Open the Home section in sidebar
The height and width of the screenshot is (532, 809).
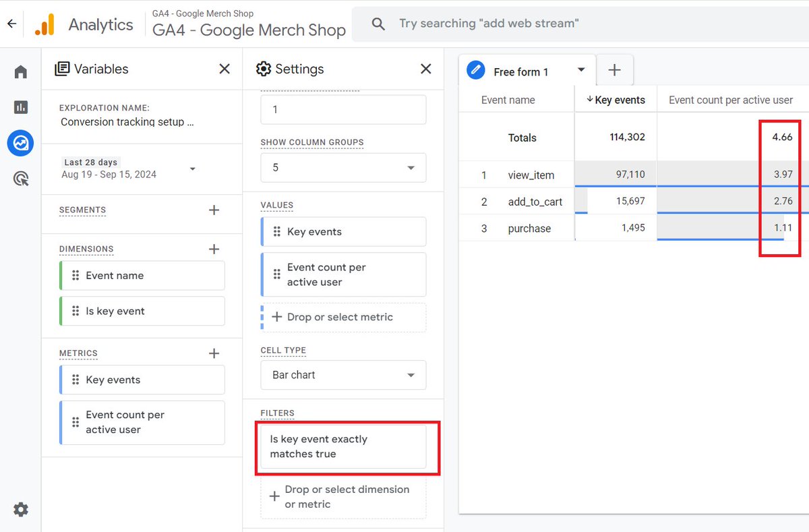point(21,71)
